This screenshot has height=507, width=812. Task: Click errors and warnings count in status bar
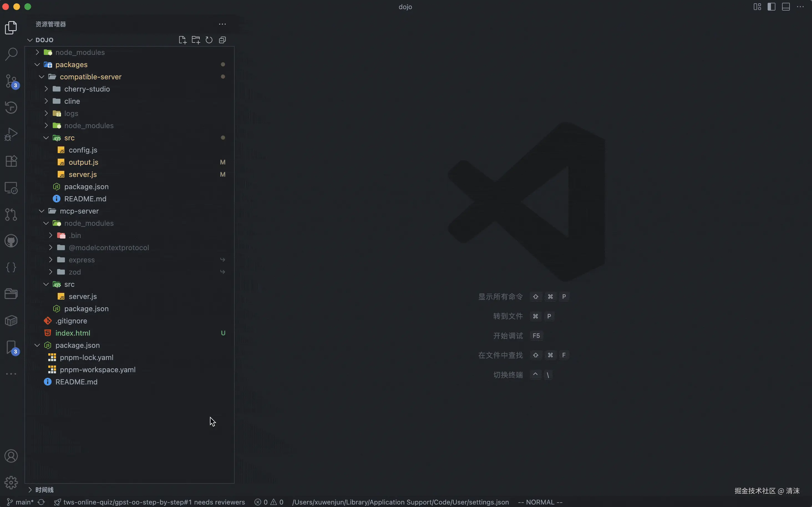(x=269, y=502)
